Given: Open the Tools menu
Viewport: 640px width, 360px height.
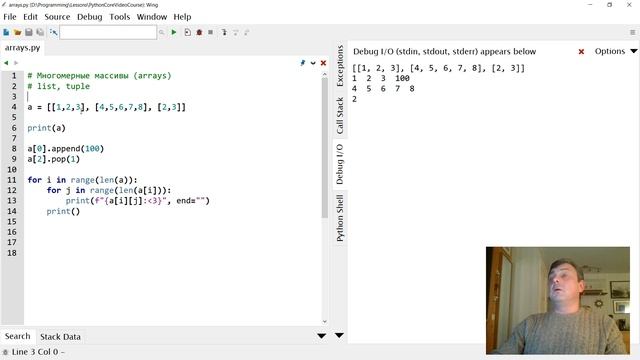Looking at the screenshot, I should click(x=120, y=17).
